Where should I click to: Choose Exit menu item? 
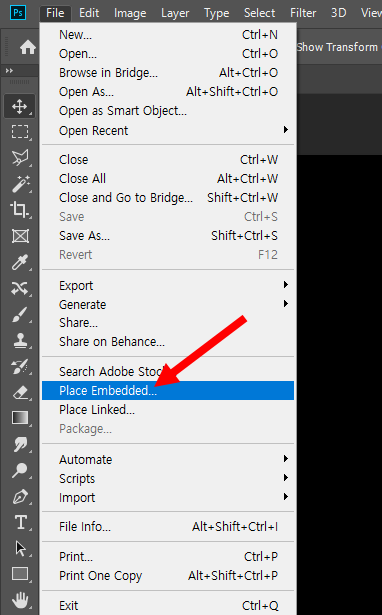(168, 605)
